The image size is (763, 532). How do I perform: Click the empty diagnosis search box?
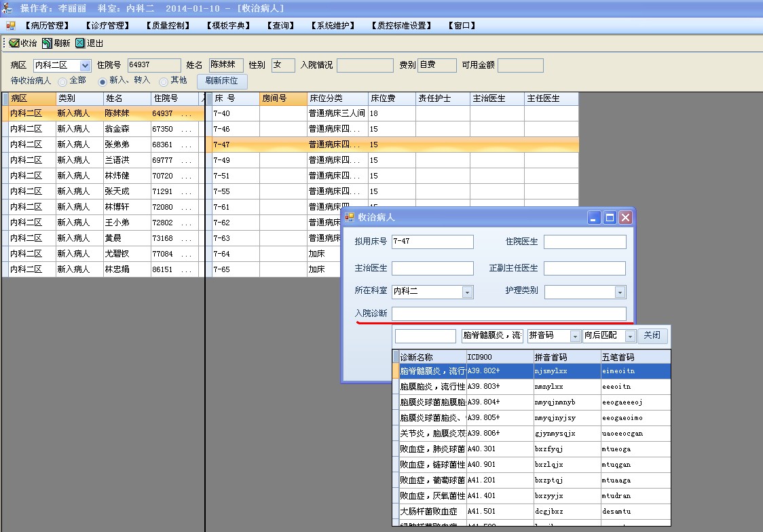(x=426, y=335)
